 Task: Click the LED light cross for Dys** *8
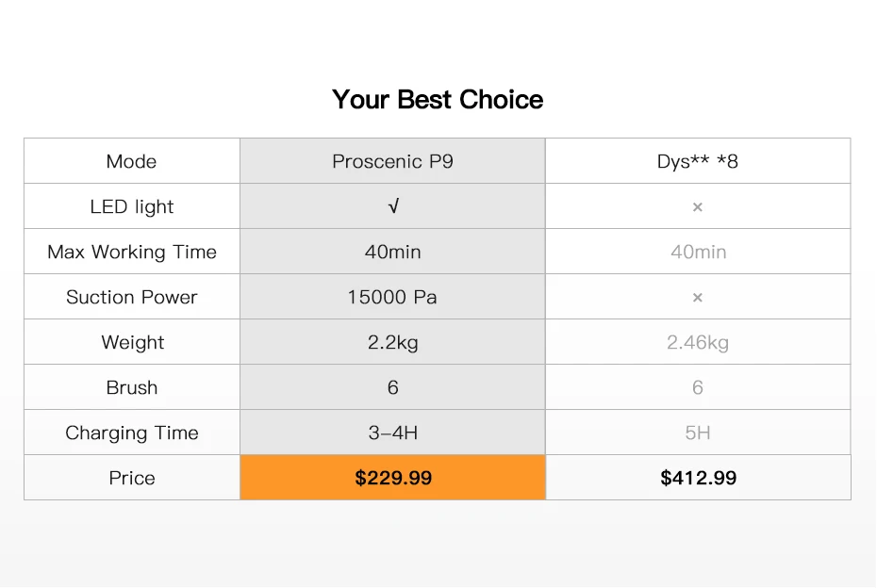(x=698, y=207)
